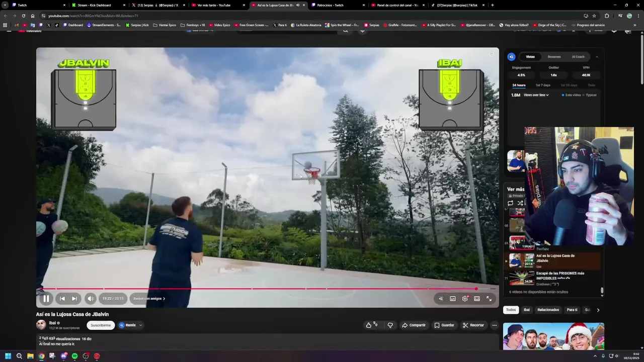Open the video player settings gear

click(x=465, y=299)
